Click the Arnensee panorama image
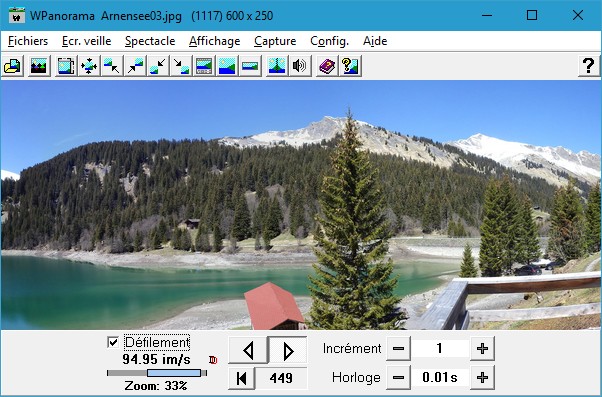602x397 pixels. [301, 205]
